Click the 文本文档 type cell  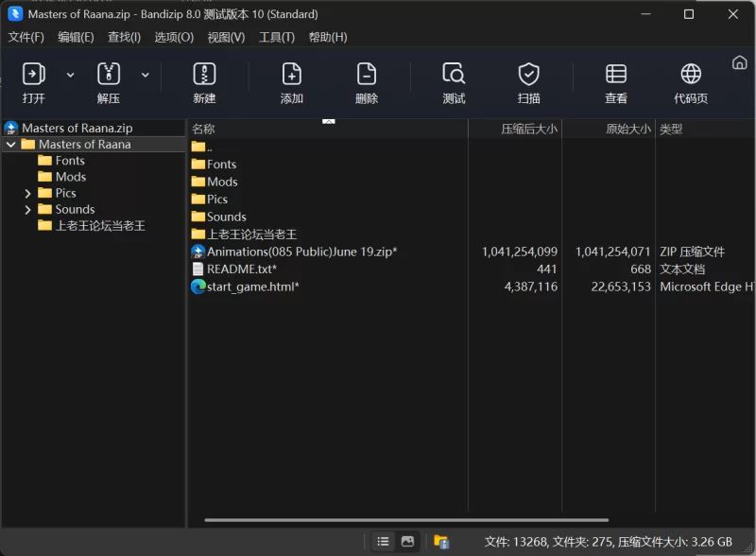682,269
